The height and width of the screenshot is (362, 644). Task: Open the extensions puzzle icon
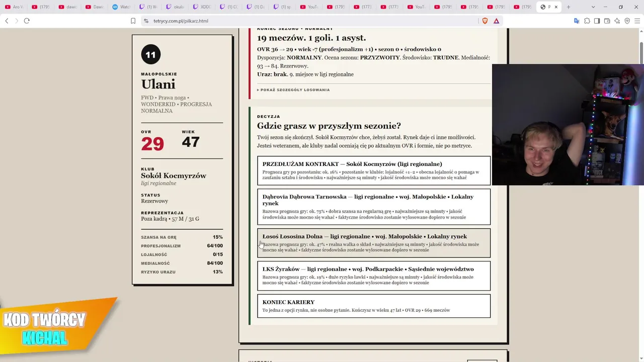pyautogui.click(x=587, y=21)
